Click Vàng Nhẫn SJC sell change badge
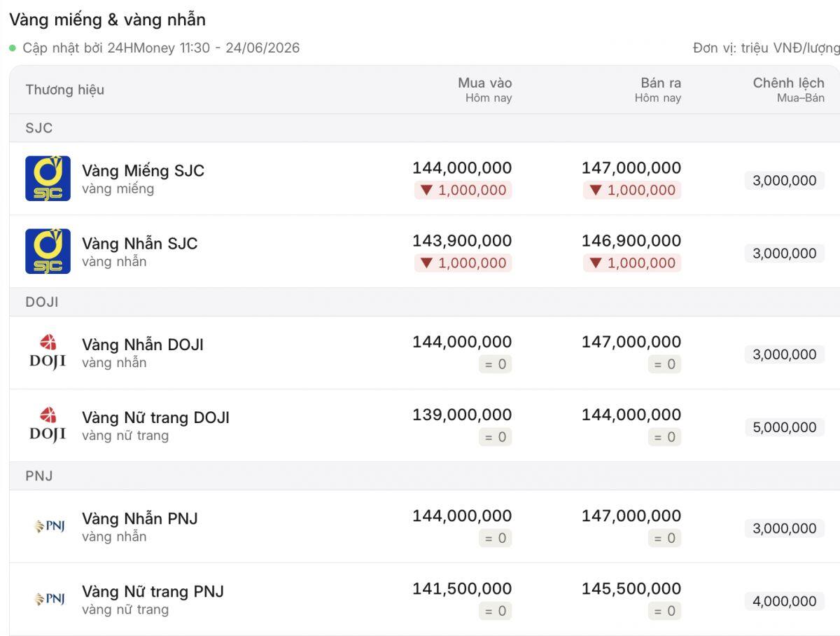The height and width of the screenshot is (636, 840). pyautogui.click(x=632, y=263)
